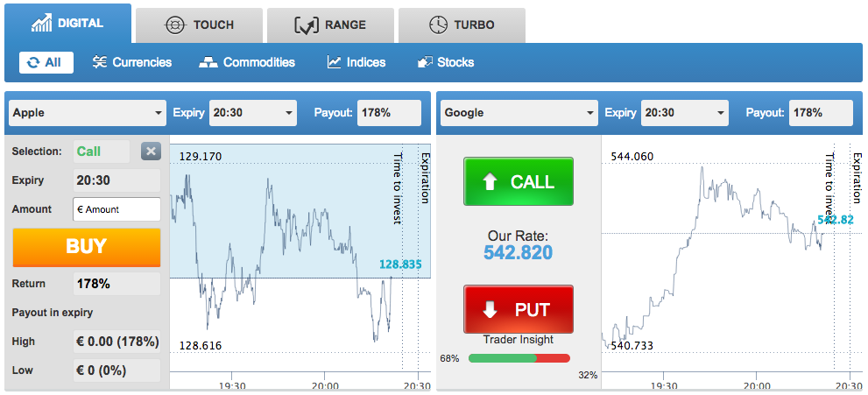
Task: Click the refresh arrows icon beside All
Action: (x=33, y=62)
